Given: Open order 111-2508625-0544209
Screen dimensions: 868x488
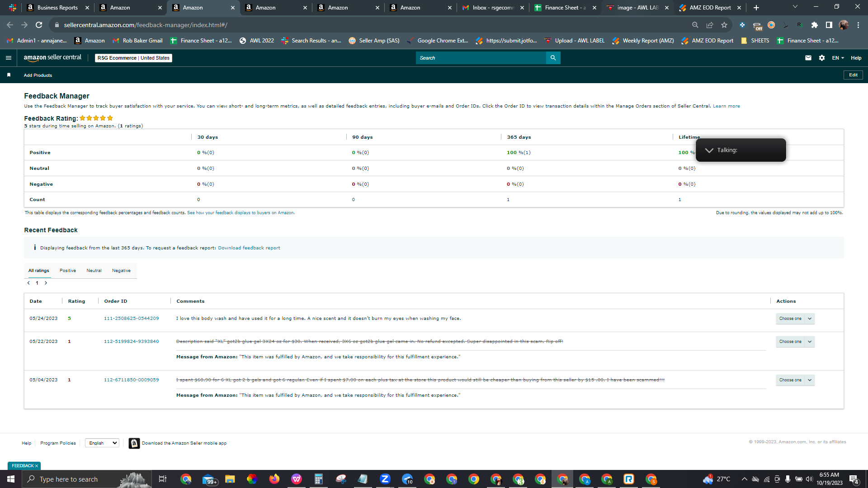Looking at the screenshot, I should pos(132,319).
